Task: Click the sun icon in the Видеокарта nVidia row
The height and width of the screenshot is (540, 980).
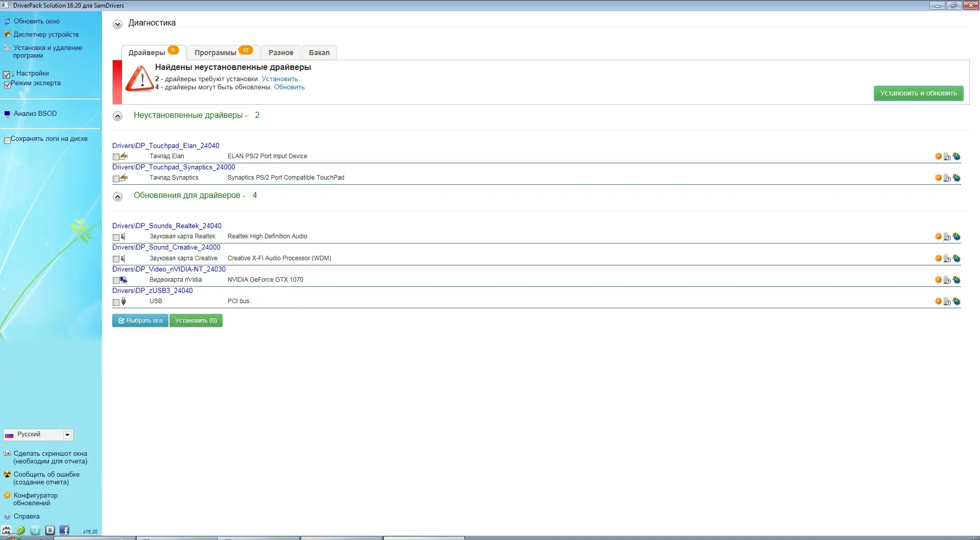Action: (938, 280)
